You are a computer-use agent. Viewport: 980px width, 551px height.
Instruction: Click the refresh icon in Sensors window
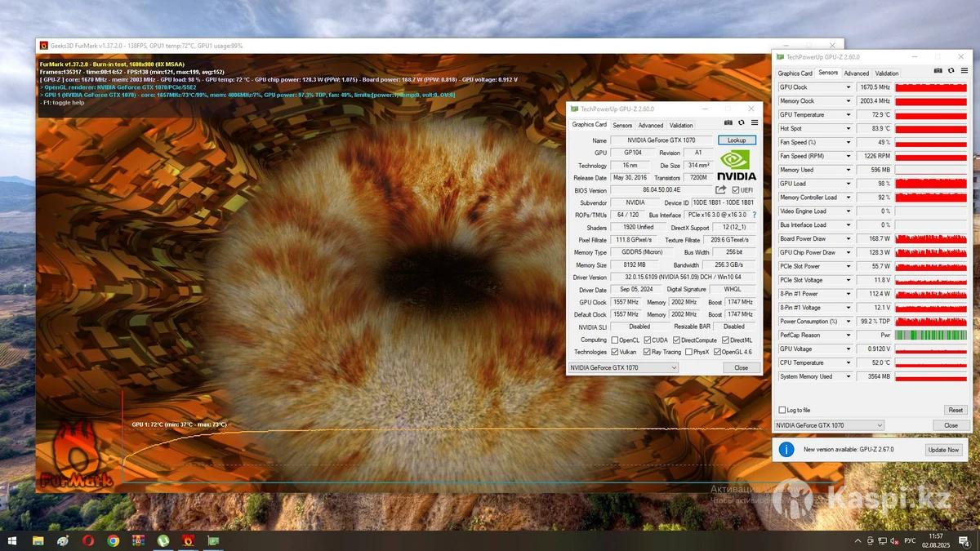tap(951, 71)
